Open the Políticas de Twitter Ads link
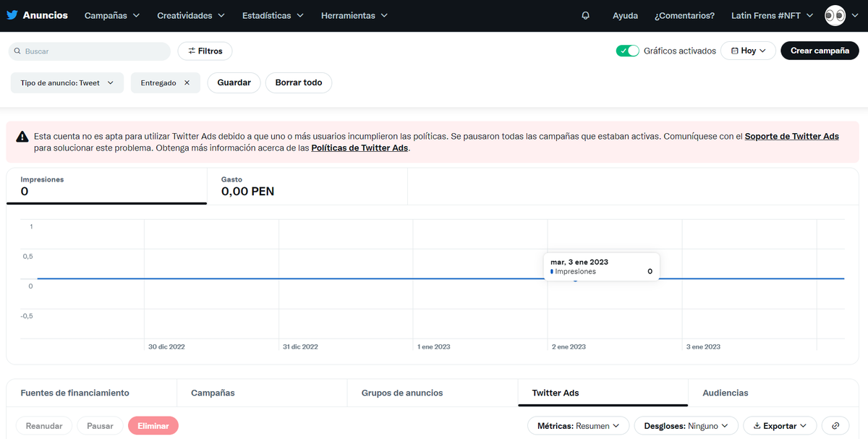The width and height of the screenshot is (868, 439). click(x=359, y=148)
